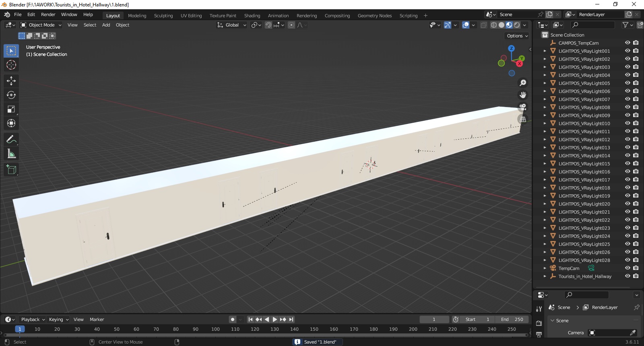Open the timeline Marker menu

coord(97,319)
